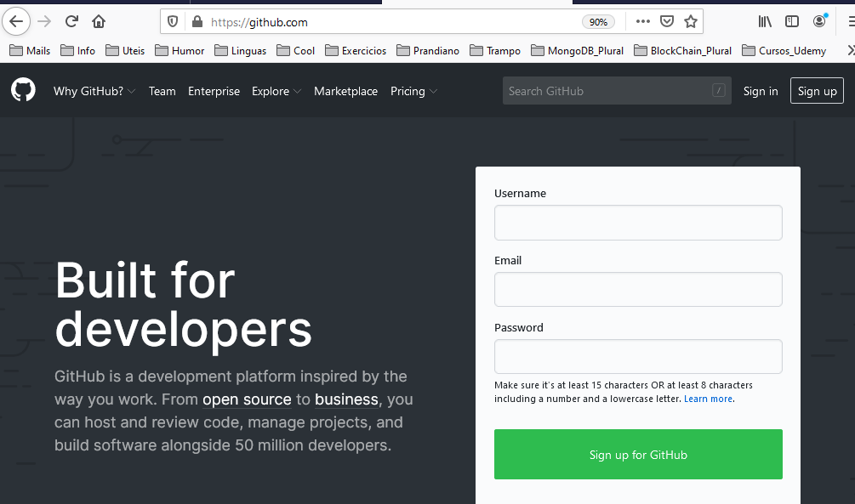
Task: Open the Firefox home page icon
Action: [x=99, y=22]
